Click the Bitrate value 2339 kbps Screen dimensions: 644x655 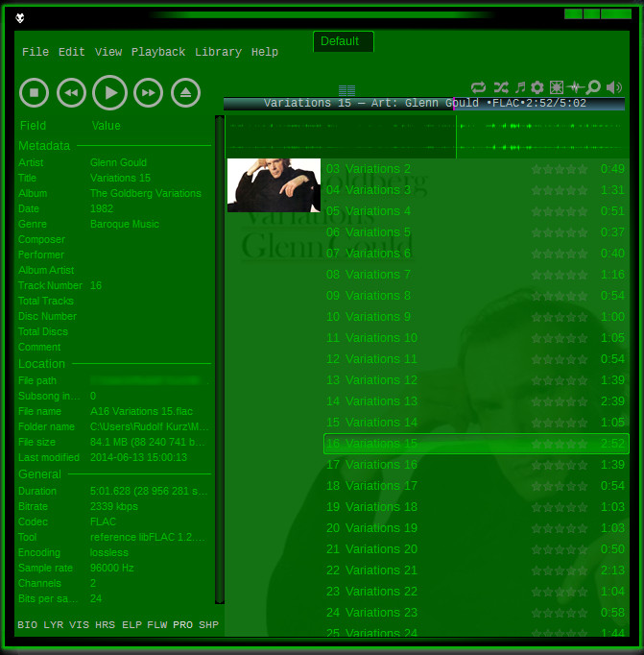(113, 506)
